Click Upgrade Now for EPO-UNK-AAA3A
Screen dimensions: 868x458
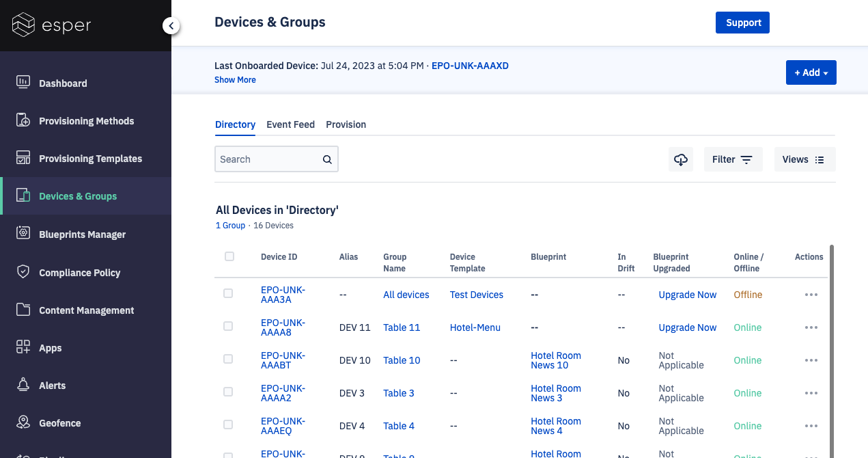(687, 295)
